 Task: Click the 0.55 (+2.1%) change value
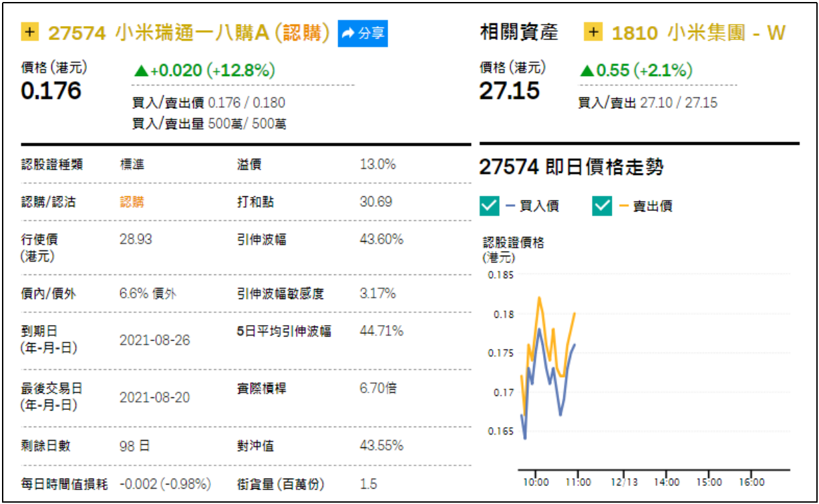(x=636, y=70)
